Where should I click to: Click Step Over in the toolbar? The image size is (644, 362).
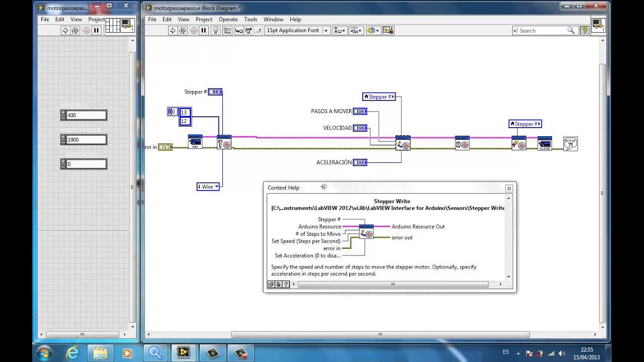point(249,31)
